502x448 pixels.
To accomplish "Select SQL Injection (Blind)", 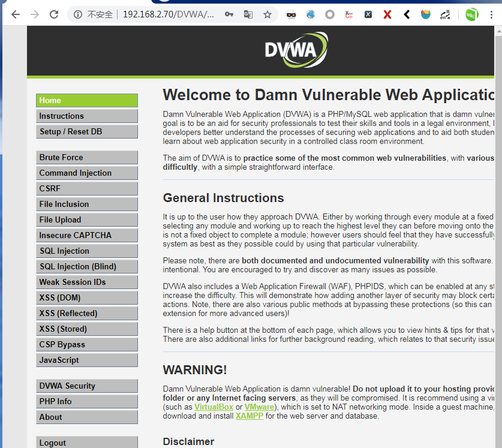I will pyautogui.click(x=87, y=267).
